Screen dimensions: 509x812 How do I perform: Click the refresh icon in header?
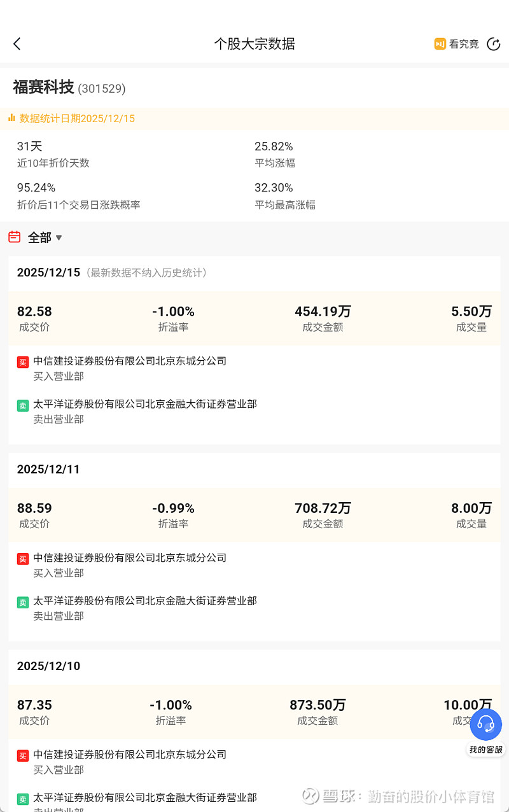click(x=493, y=44)
